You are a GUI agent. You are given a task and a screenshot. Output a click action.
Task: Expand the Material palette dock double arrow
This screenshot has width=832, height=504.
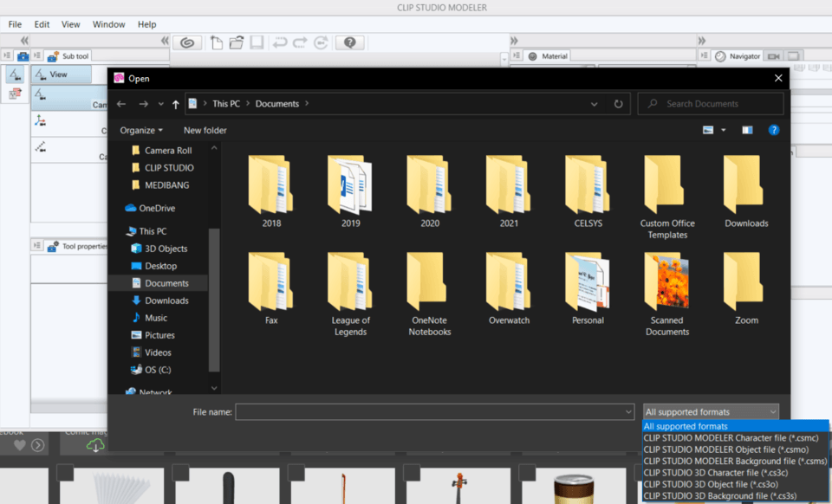[514, 41]
